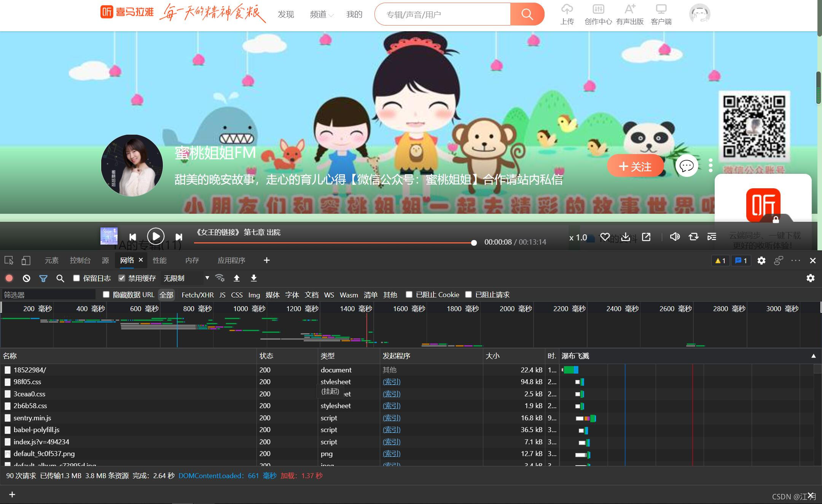Toggle the loop playback mode icon
The width and height of the screenshot is (822, 504).
point(693,237)
